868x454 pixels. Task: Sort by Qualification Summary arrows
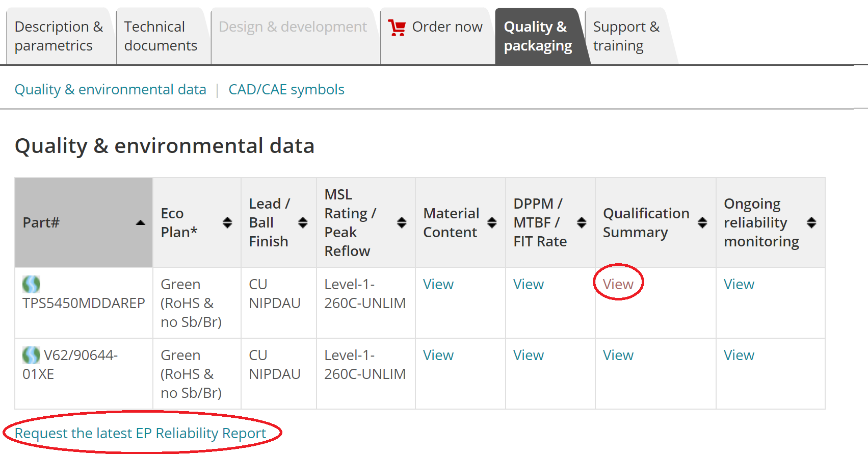tap(702, 222)
